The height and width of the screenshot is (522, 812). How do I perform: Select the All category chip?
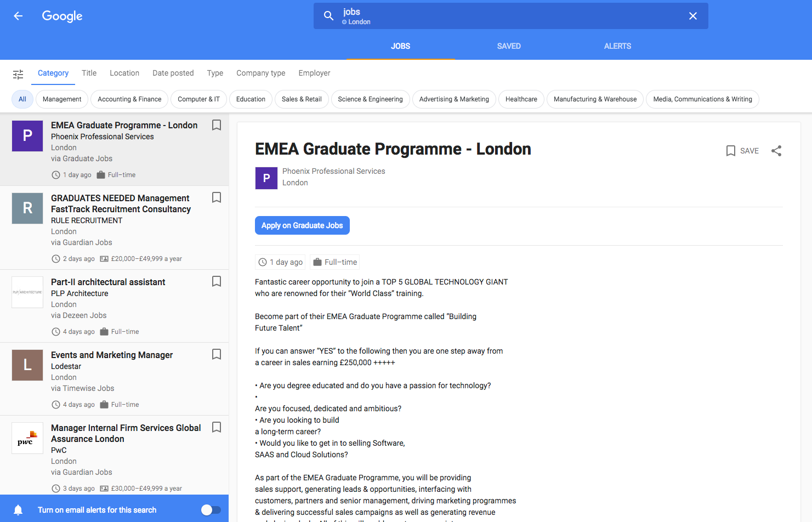click(22, 99)
